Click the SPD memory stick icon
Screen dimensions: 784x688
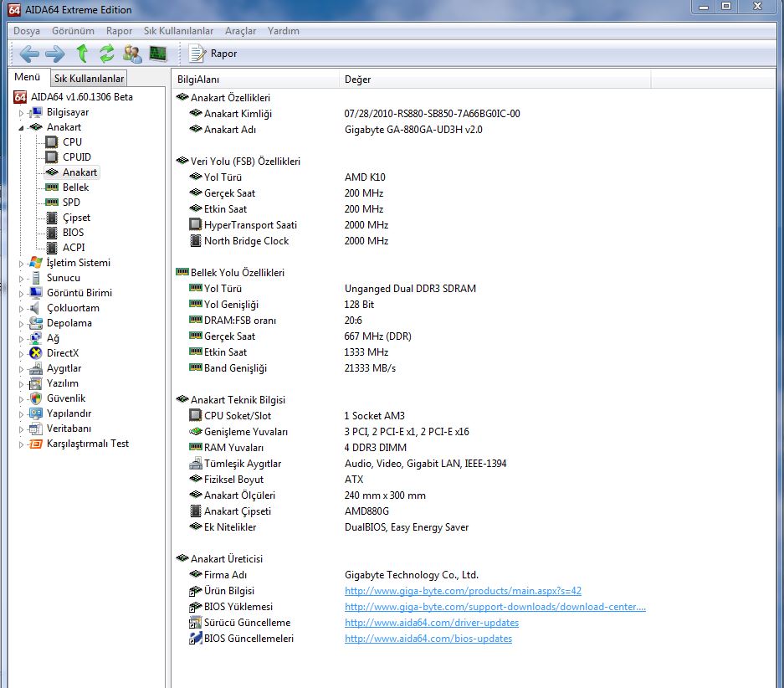(52, 202)
